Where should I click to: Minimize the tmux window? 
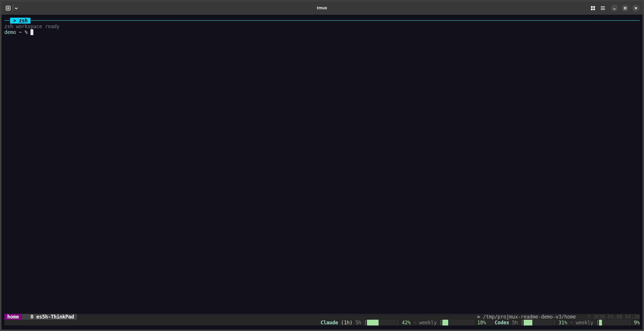614,8
